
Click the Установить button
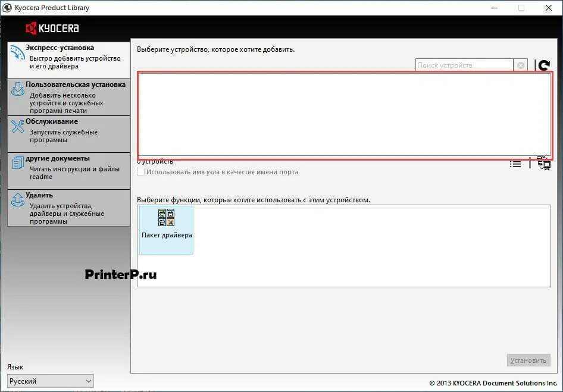[x=528, y=360]
